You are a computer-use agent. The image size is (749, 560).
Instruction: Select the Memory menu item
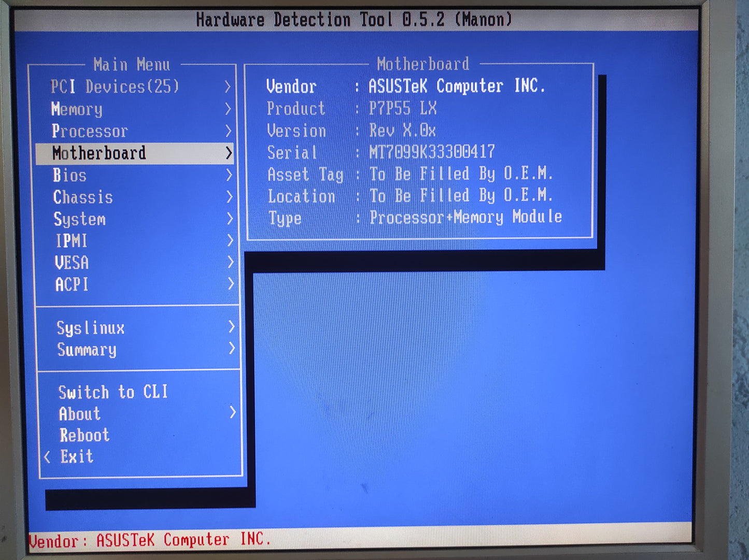(77, 109)
